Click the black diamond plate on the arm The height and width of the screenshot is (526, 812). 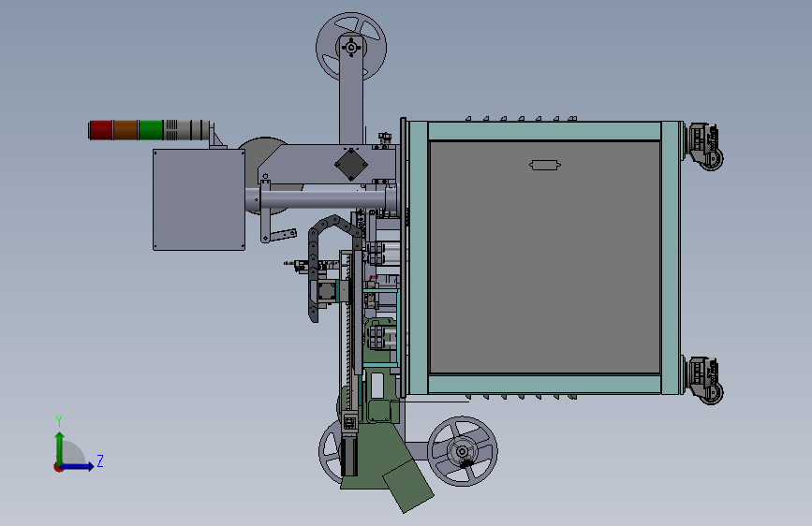(x=351, y=165)
